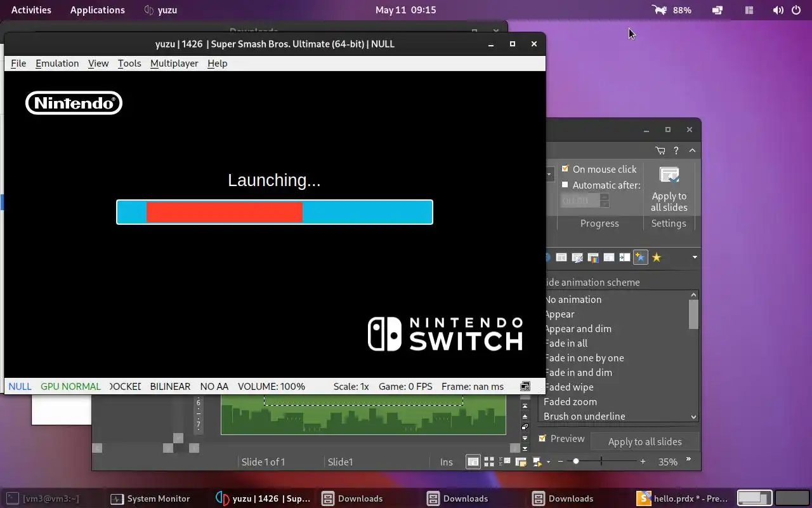Toggle the DOCKED mode in the yuzu status bar
The height and width of the screenshot is (508, 812).
click(125, 386)
